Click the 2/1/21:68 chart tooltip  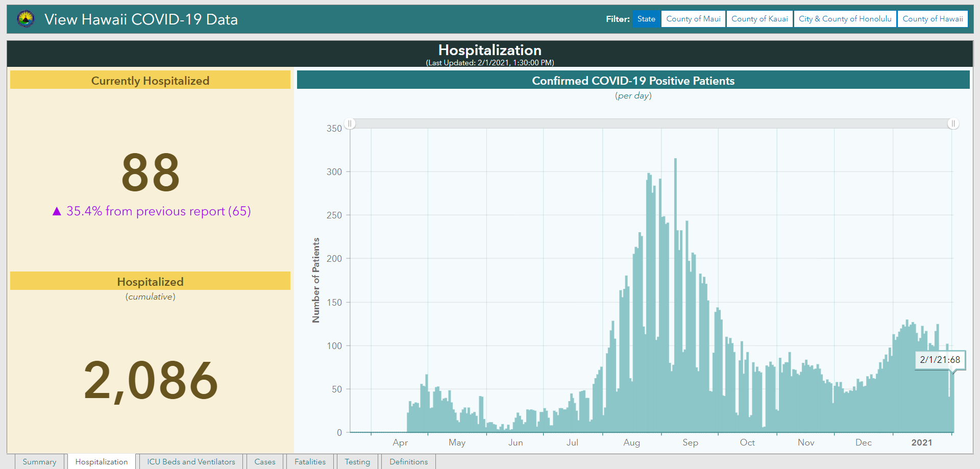point(940,360)
